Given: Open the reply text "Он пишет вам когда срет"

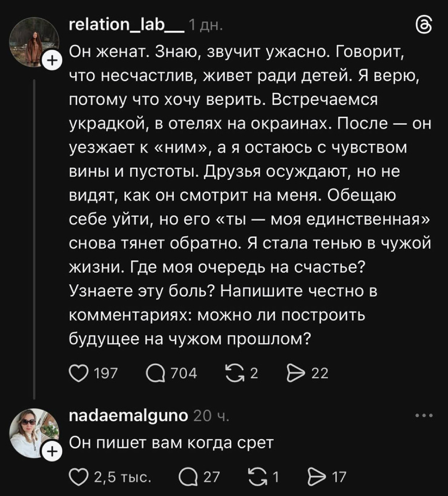Looking at the screenshot, I should coord(172,443).
